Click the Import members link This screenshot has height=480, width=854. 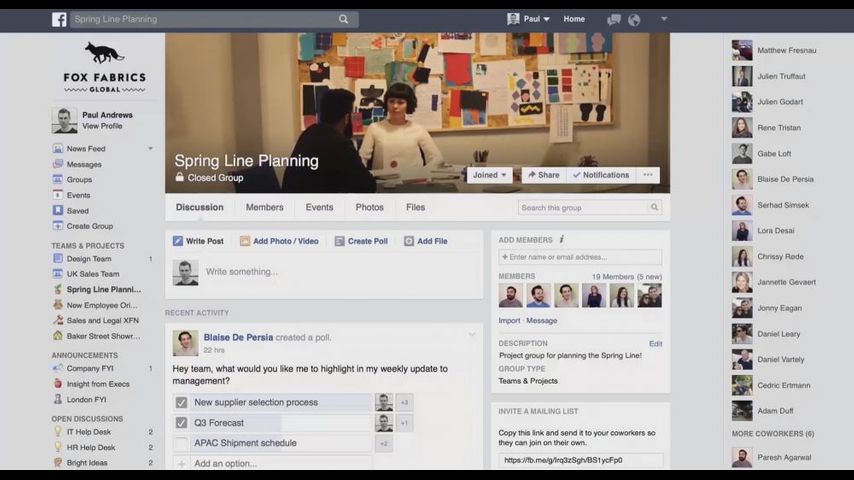[509, 321]
